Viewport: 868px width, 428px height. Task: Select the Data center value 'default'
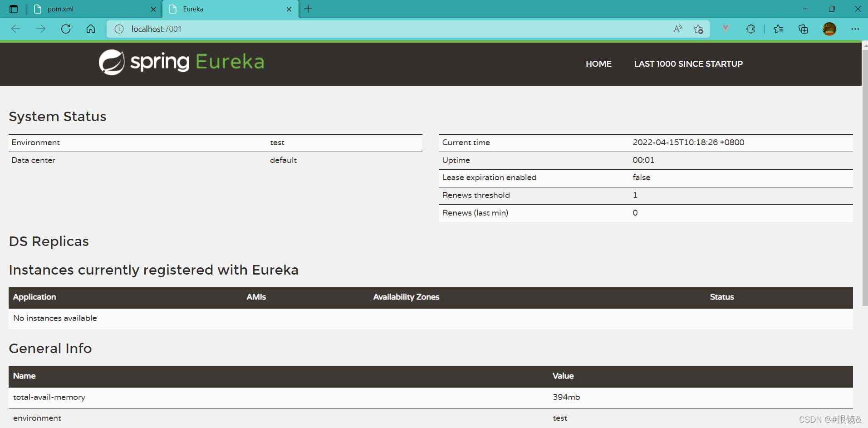[x=283, y=160]
